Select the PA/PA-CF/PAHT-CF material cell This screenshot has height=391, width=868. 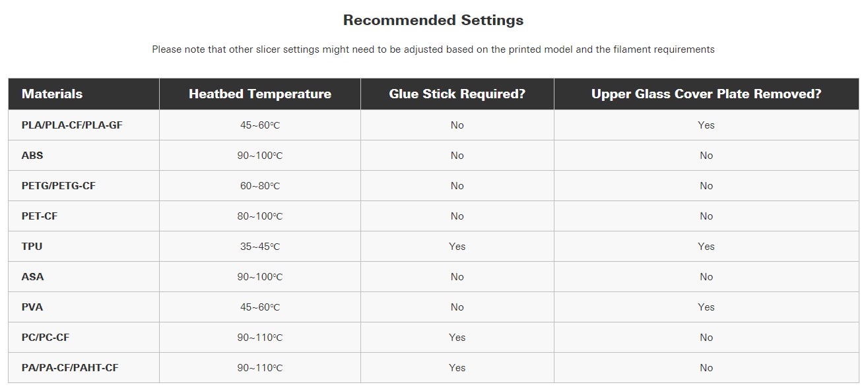(70, 368)
